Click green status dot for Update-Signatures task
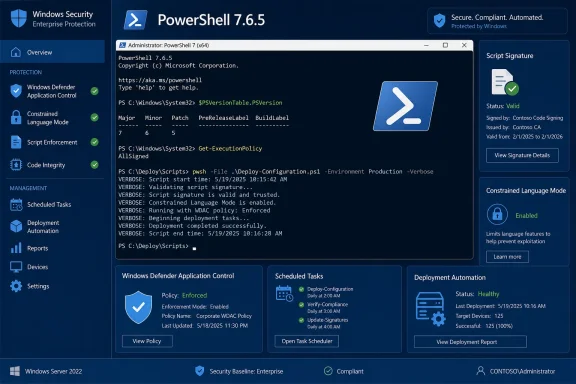 [x=302, y=320]
